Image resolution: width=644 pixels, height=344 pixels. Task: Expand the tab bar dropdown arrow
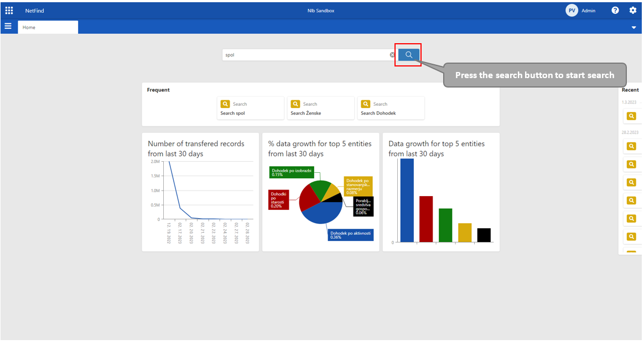(633, 28)
